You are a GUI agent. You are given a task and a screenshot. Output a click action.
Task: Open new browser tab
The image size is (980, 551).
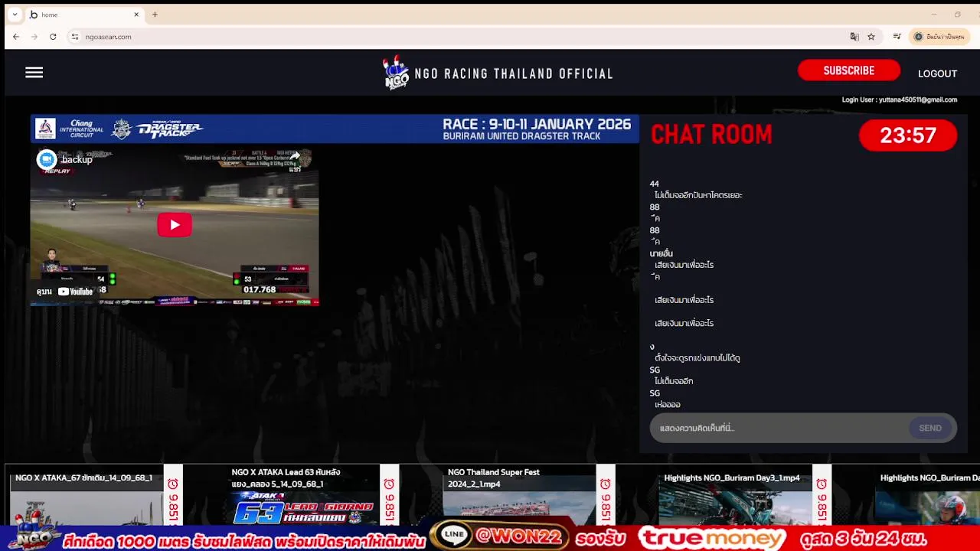click(155, 15)
